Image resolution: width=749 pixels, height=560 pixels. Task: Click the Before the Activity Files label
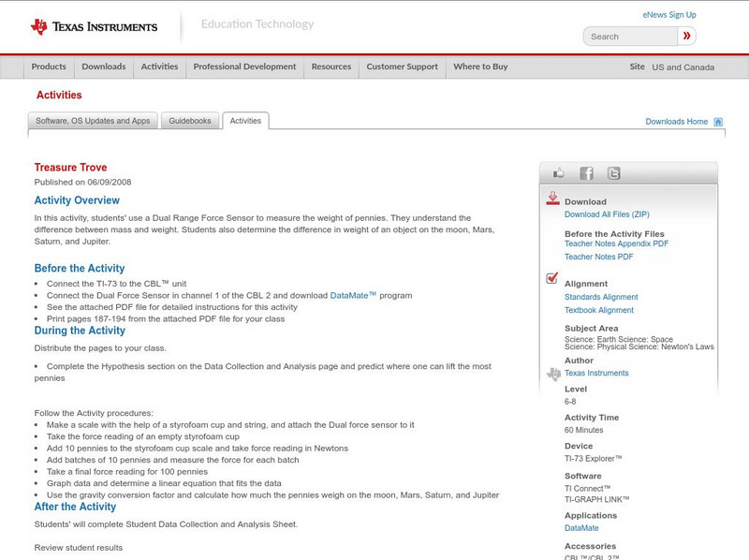click(614, 234)
